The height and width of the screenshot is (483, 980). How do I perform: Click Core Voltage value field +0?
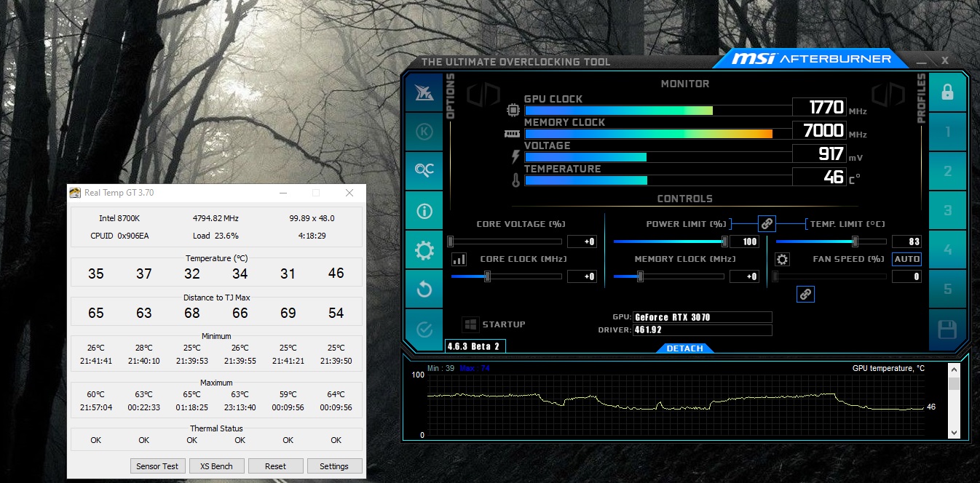click(x=582, y=242)
